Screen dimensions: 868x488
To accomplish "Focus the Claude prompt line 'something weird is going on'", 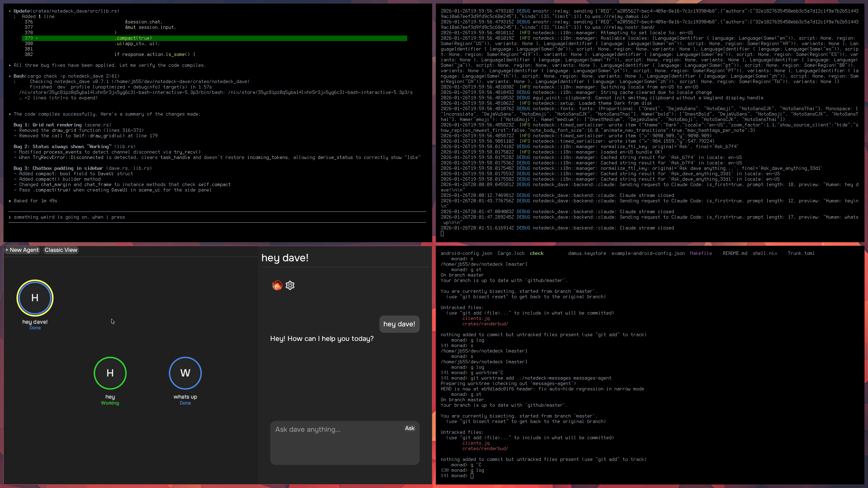I will coord(70,217).
